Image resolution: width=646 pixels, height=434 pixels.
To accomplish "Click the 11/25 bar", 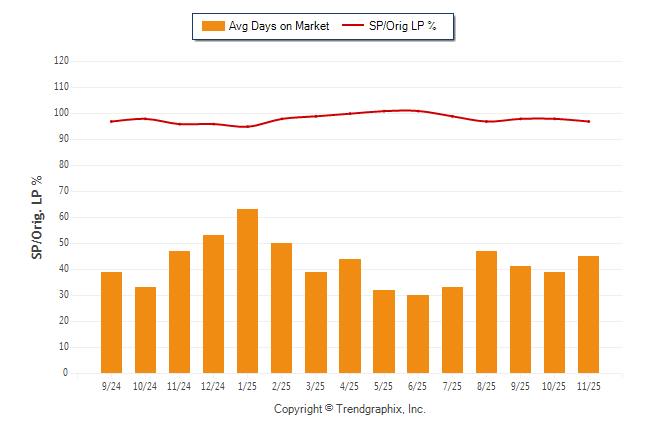I will click(x=588, y=314).
